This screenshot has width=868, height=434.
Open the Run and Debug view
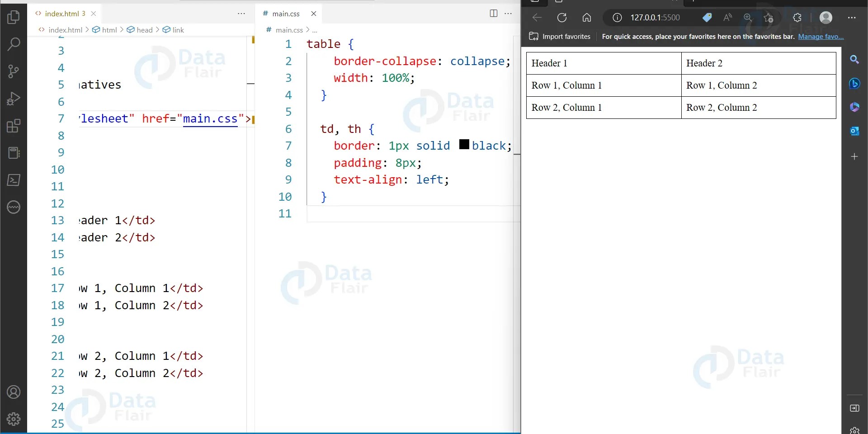[14, 99]
